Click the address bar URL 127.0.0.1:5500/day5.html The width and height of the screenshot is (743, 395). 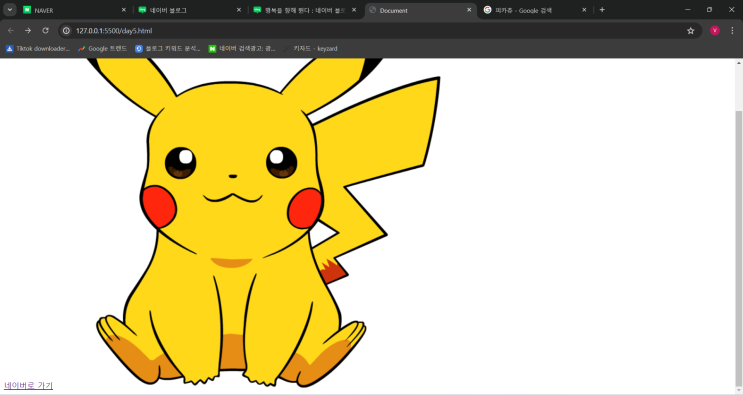point(114,31)
